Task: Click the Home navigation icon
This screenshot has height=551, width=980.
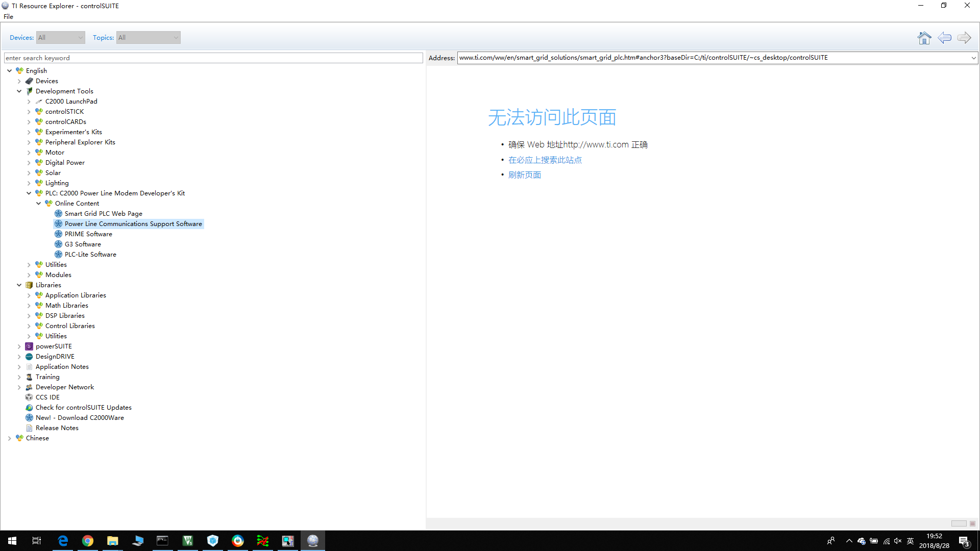Action: pyautogui.click(x=924, y=38)
